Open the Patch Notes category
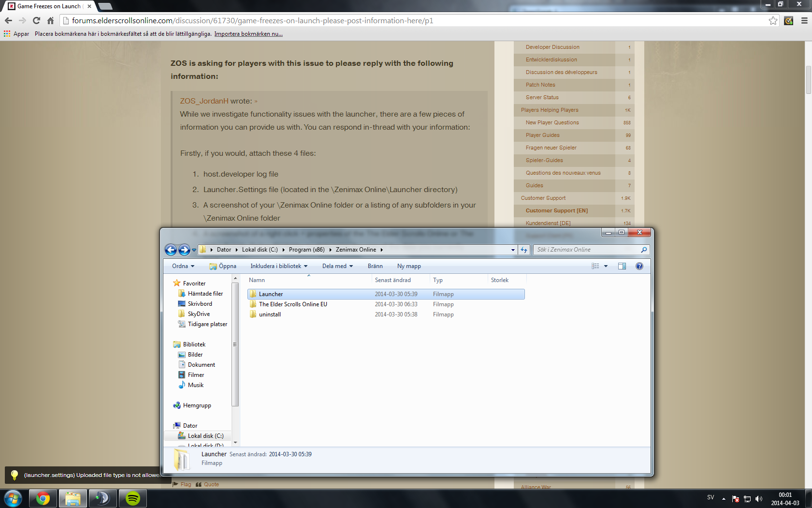 (540, 85)
